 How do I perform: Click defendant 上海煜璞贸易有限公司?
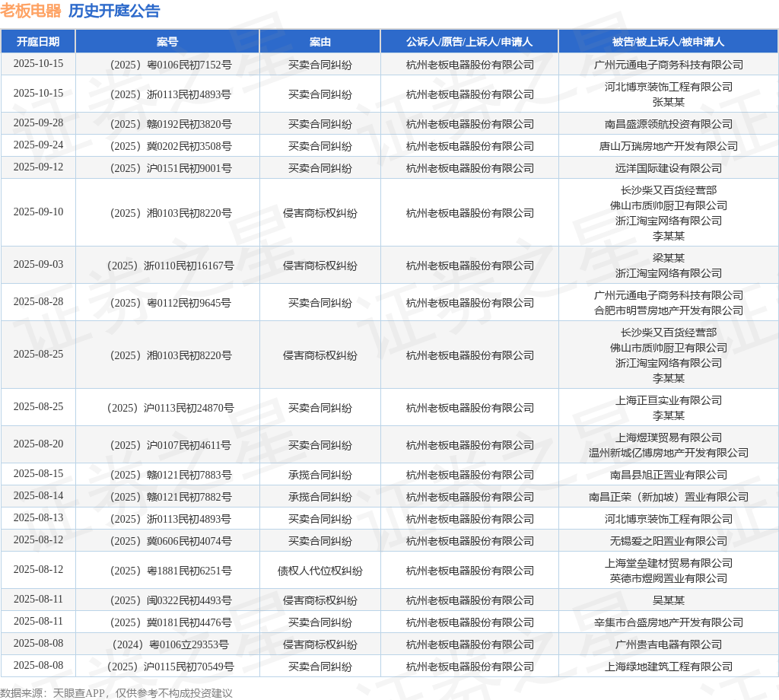pyautogui.click(x=668, y=437)
